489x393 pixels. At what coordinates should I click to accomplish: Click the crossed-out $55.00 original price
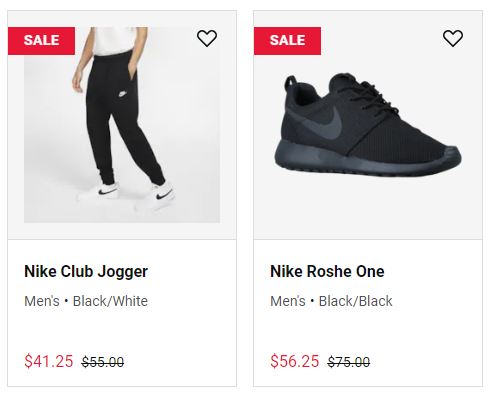click(103, 362)
